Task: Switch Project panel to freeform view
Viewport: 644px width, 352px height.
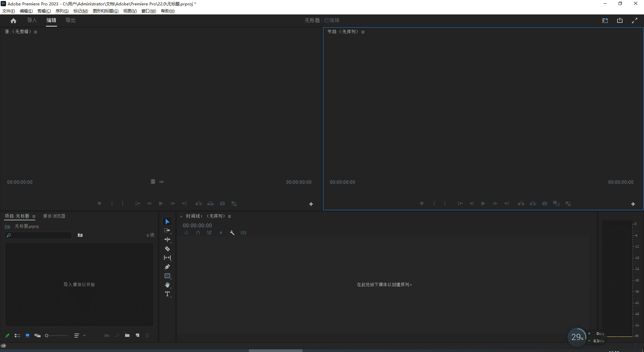Action: pyautogui.click(x=38, y=335)
